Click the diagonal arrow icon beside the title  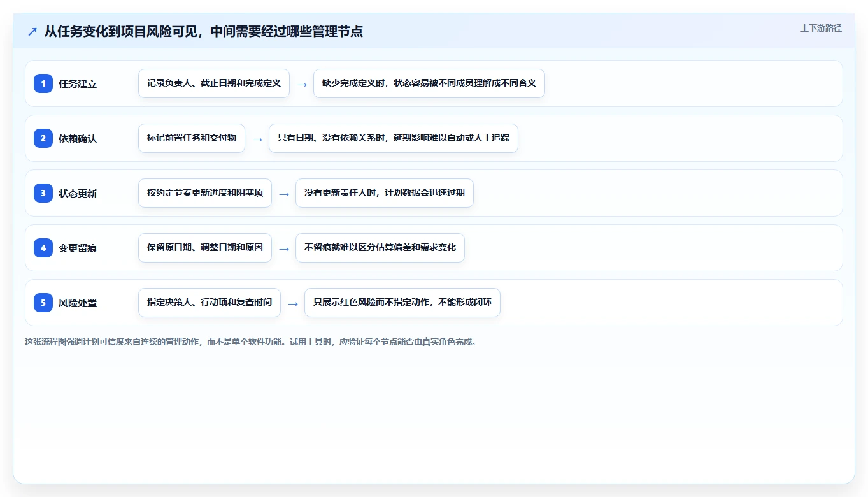click(32, 32)
